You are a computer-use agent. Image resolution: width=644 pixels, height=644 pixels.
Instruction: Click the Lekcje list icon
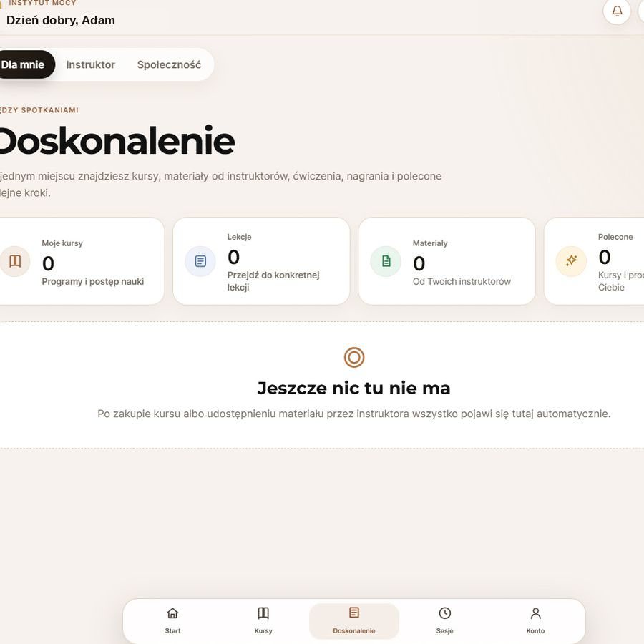click(x=200, y=261)
